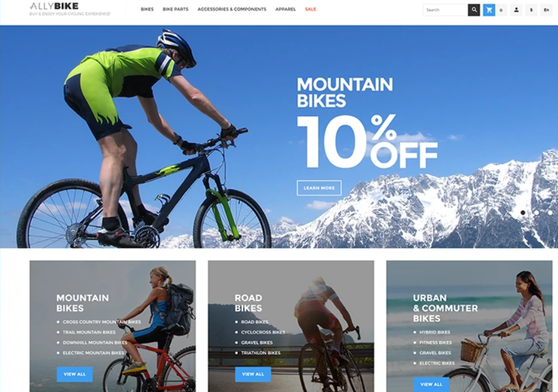Select the second slider dot
This screenshot has height=392, width=558.
[536, 212]
